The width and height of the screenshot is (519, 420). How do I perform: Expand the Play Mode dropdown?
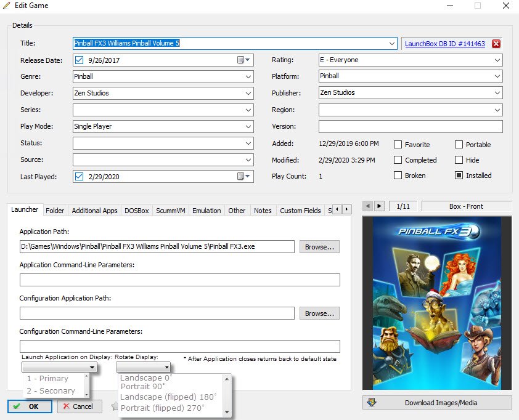click(x=248, y=126)
